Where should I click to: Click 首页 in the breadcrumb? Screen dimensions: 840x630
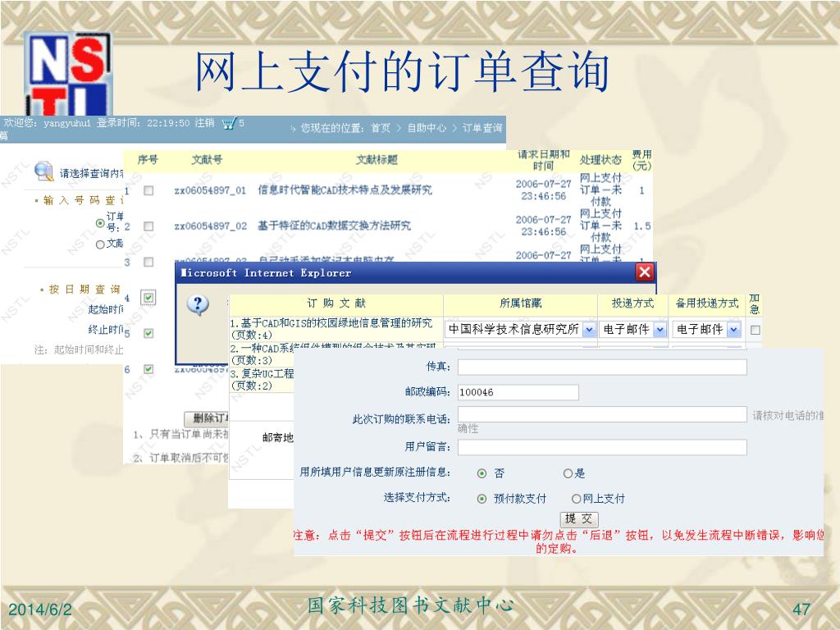pyautogui.click(x=381, y=128)
